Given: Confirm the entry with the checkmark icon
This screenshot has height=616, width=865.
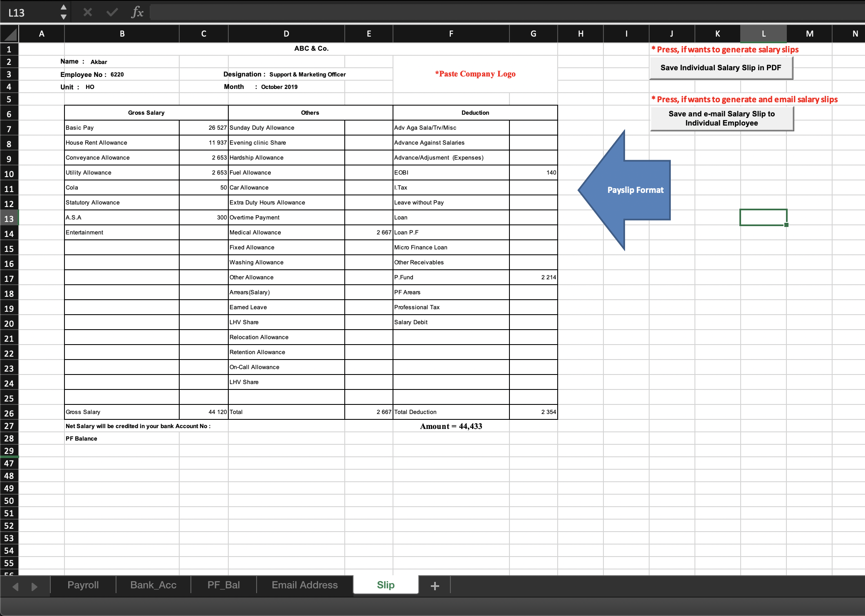Looking at the screenshot, I should coord(112,12).
